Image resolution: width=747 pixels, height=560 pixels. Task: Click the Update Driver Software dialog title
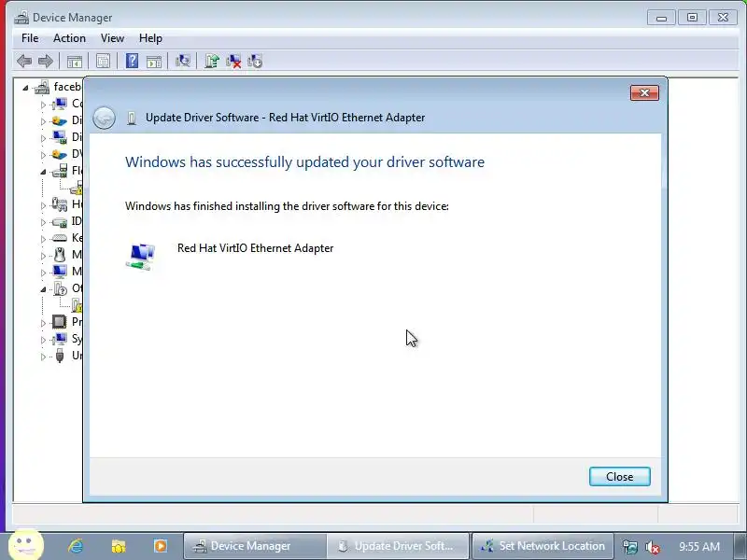pyautogui.click(x=285, y=118)
